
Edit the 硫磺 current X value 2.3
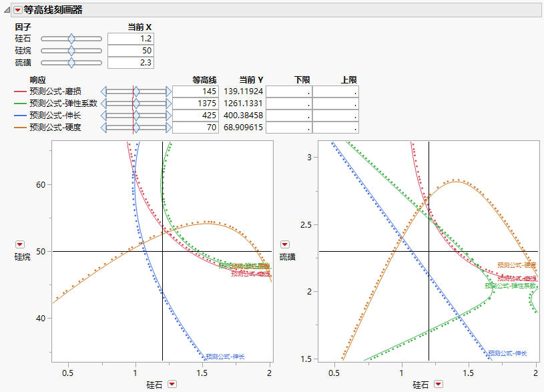coord(131,63)
